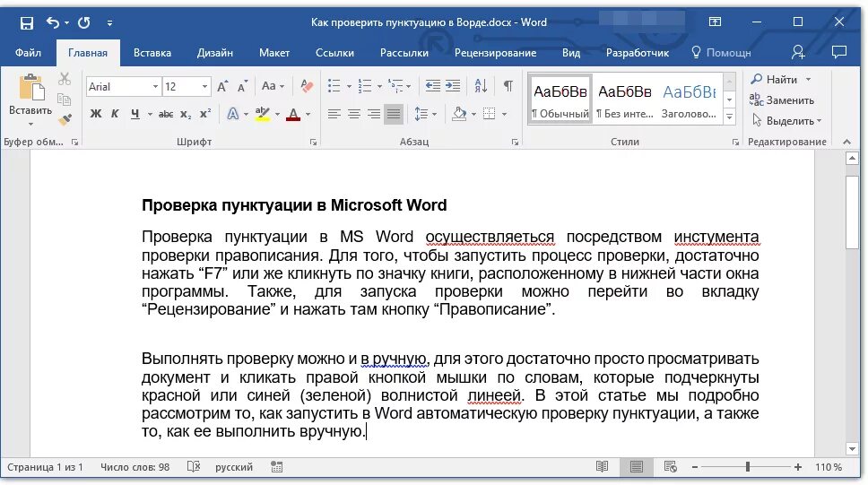Open the multilevel list menu
Screen dimensions: 868x485
tap(399, 86)
